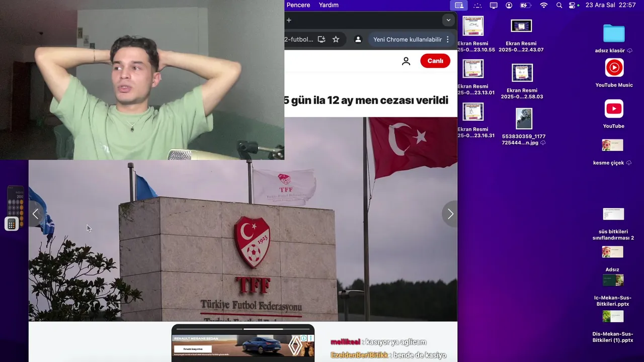Click the ad info icon on Renault banner
The height and width of the screenshot is (362, 644).
[304, 338]
